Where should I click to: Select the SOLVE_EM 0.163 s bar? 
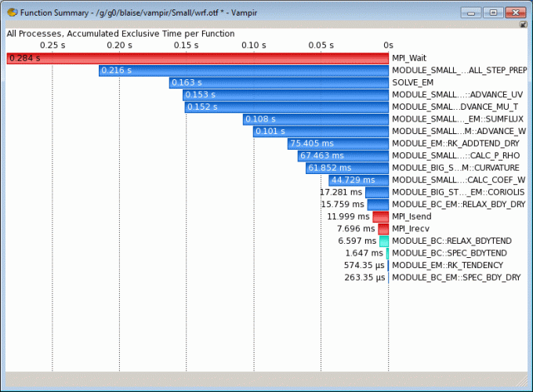[279, 82]
